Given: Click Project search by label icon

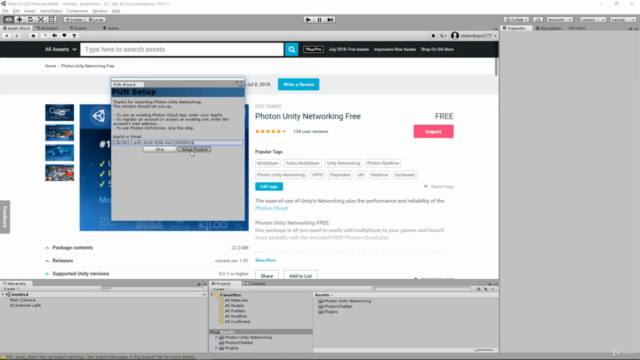Looking at the screenshot, I should 486,289.
